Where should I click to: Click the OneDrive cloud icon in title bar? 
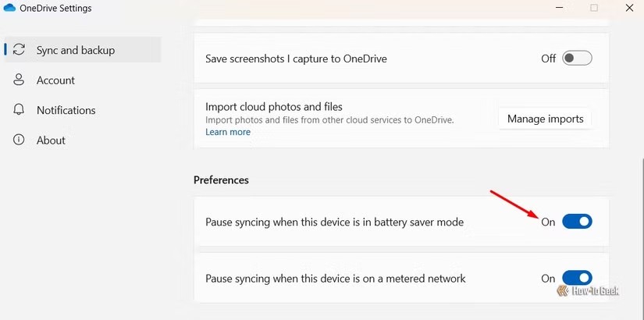pyautogui.click(x=9, y=8)
